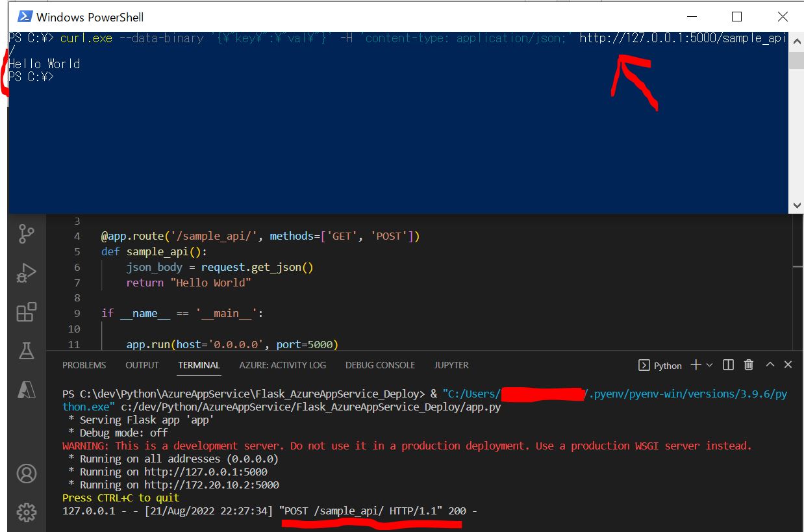Open the Azure view in activity bar

pos(26,390)
